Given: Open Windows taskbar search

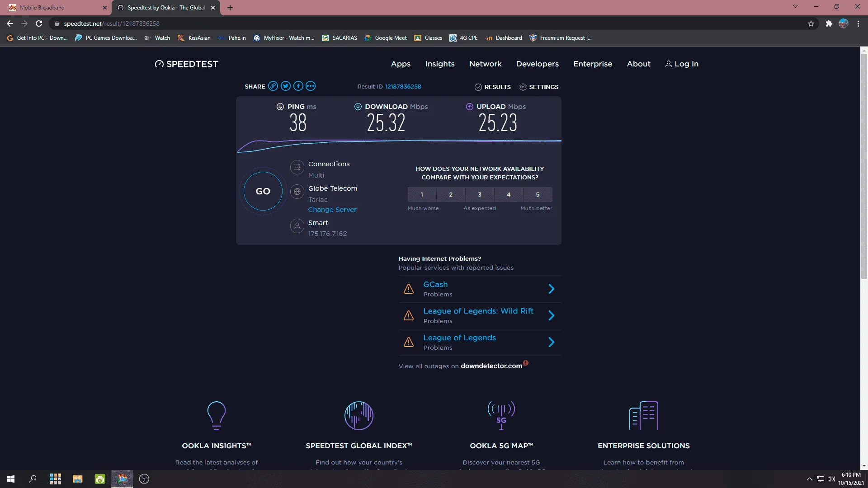Looking at the screenshot, I should [33, 479].
